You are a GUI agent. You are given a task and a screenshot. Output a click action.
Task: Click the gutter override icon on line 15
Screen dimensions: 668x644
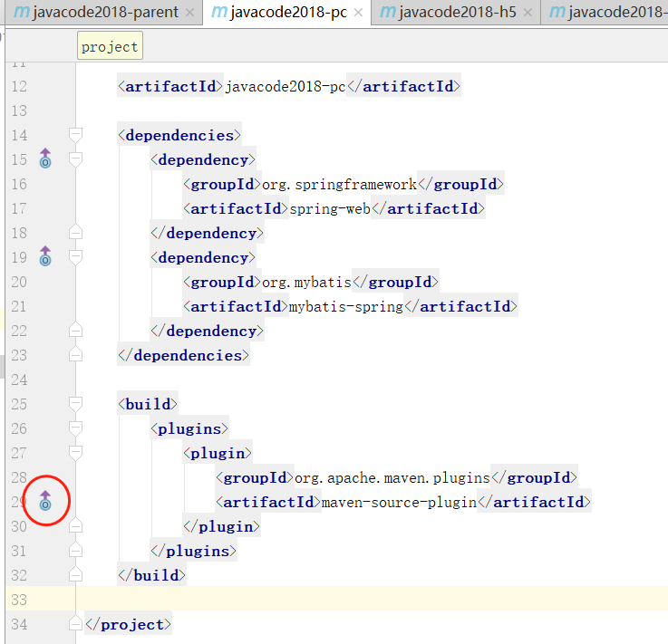(x=45, y=159)
